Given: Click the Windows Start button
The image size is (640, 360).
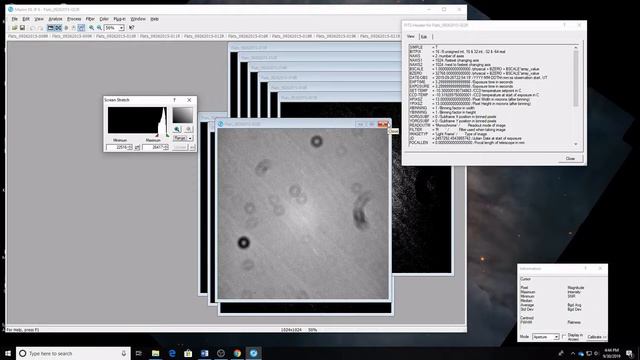Looking at the screenshot, I should click(8, 353).
